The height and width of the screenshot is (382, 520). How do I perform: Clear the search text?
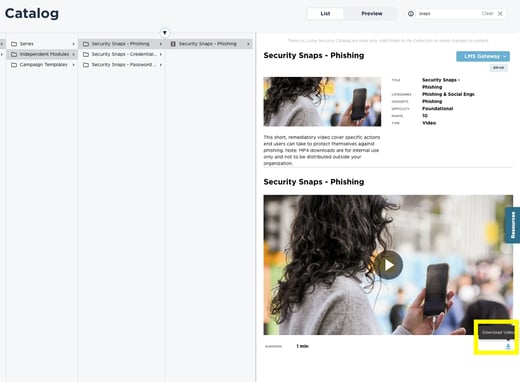click(x=487, y=14)
